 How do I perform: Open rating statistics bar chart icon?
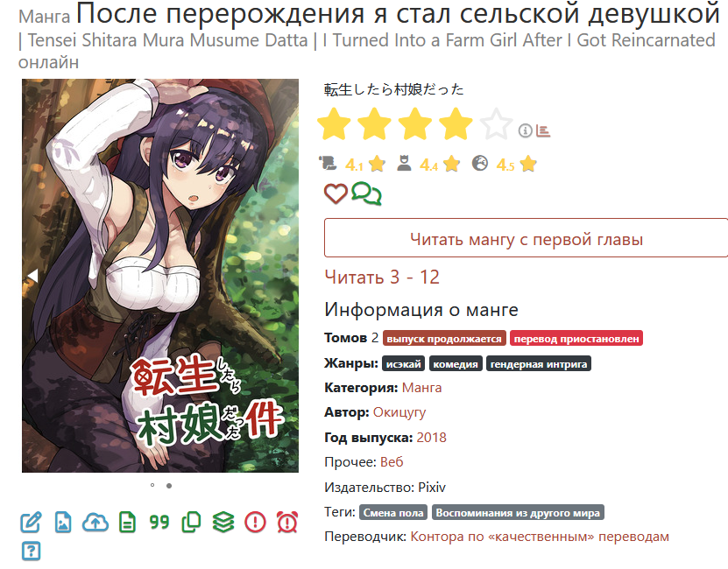pos(543,131)
